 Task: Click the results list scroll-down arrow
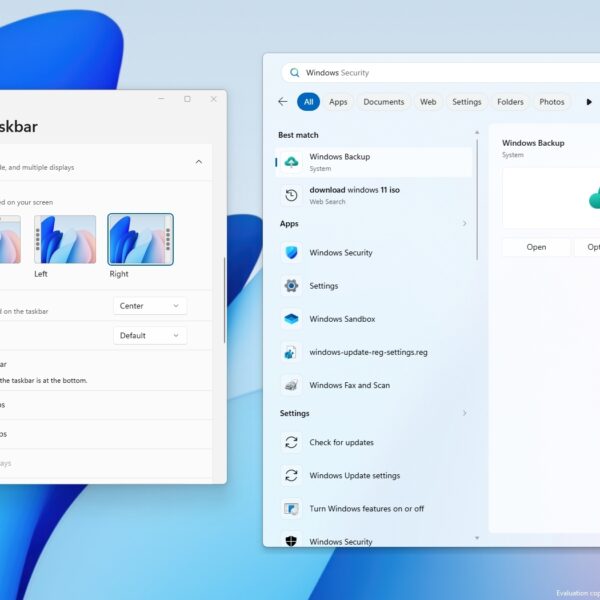click(477, 538)
